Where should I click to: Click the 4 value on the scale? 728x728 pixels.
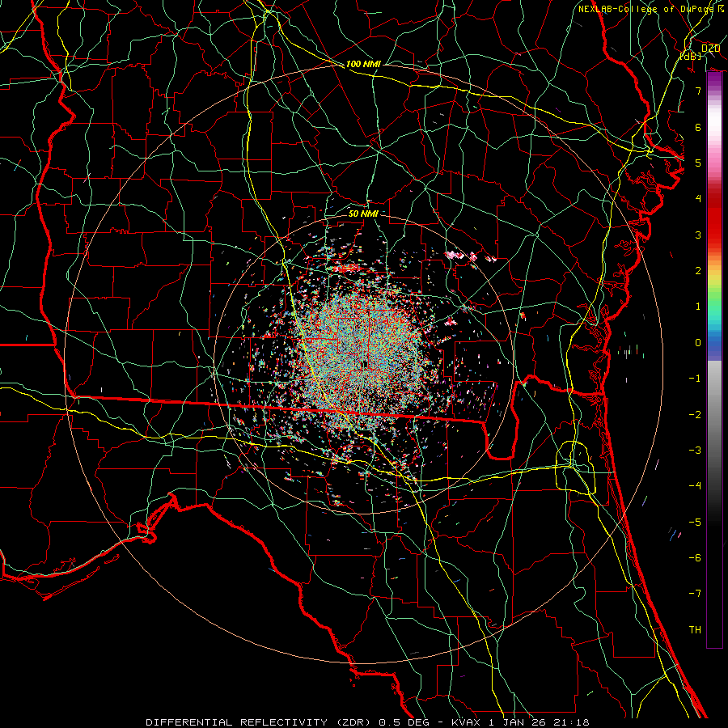tap(698, 198)
